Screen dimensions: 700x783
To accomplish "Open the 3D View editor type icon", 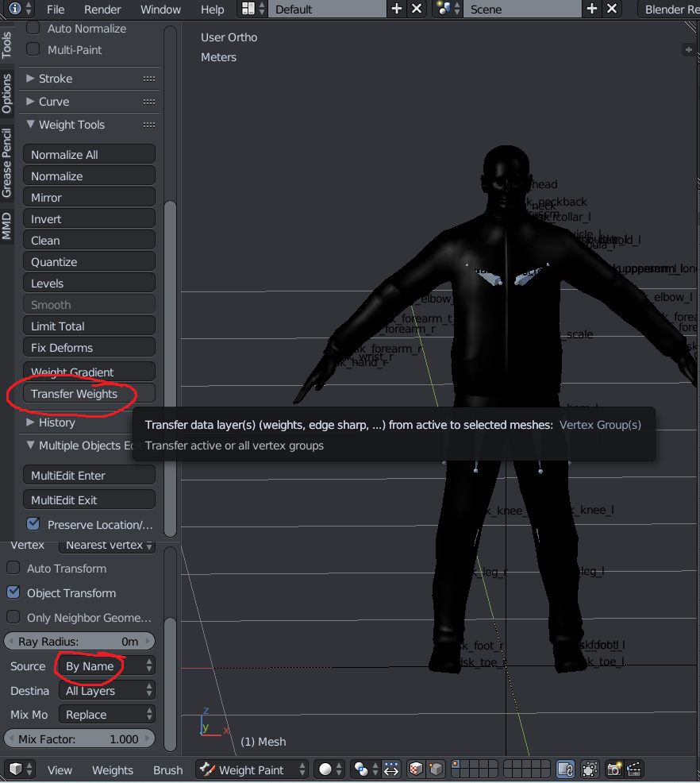I will click(21, 769).
